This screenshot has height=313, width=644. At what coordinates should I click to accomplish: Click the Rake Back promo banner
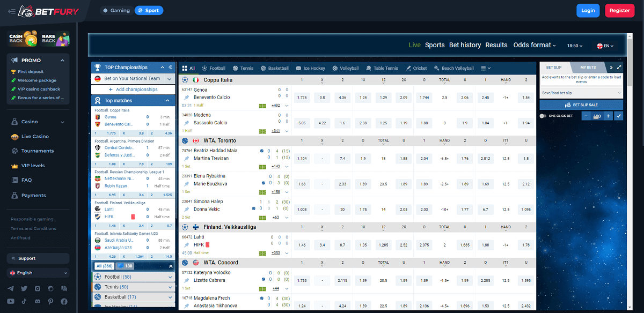[x=55, y=39]
